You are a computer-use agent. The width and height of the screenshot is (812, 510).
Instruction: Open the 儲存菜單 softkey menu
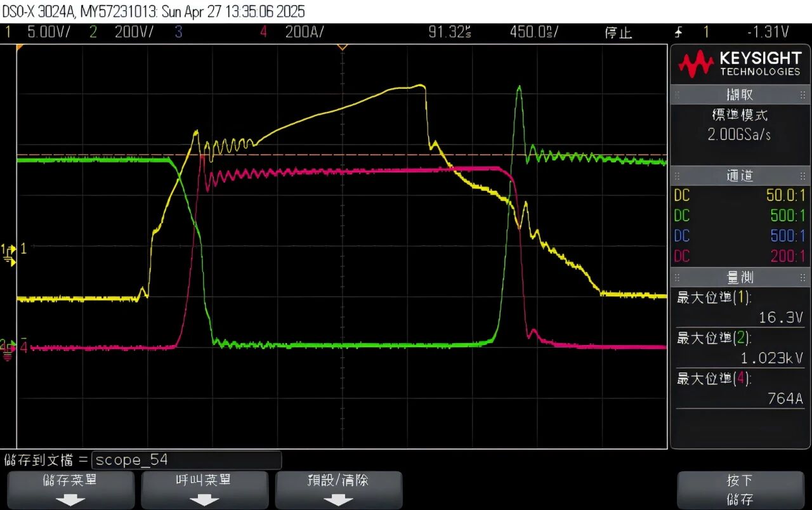[x=70, y=490]
